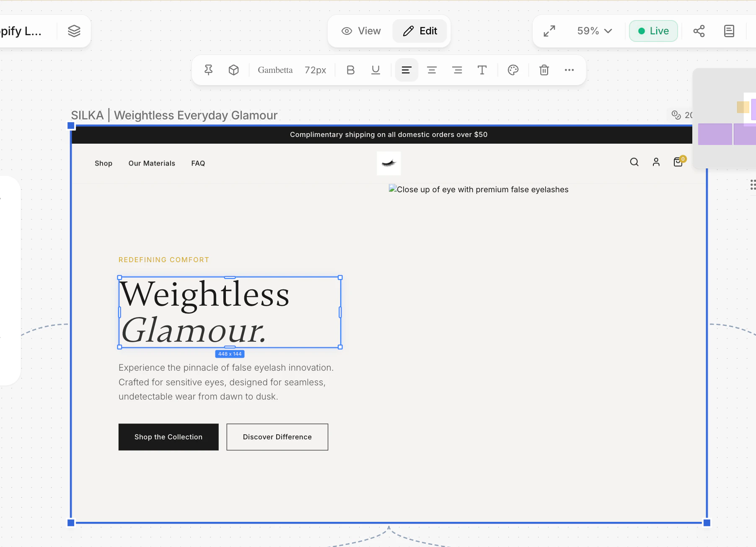Open the text style T icon

click(482, 70)
